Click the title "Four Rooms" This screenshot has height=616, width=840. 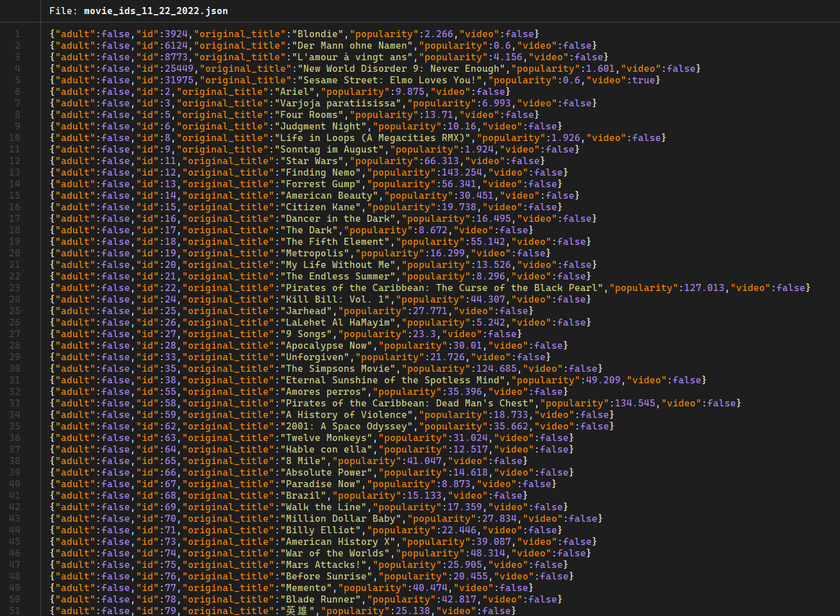point(309,115)
